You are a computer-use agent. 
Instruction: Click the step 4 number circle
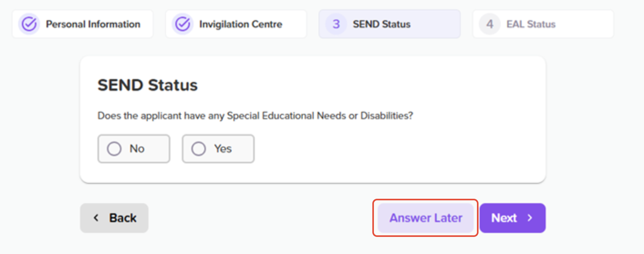click(x=490, y=24)
